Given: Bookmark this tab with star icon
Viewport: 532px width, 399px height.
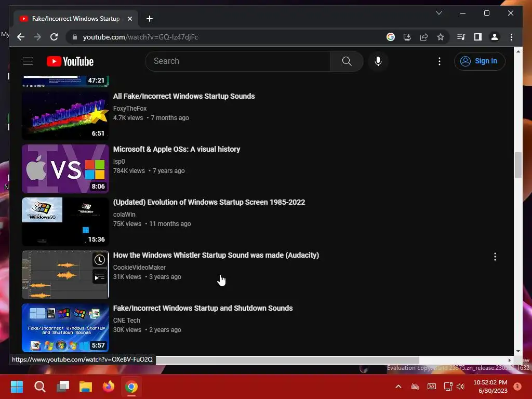Looking at the screenshot, I should click(x=441, y=37).
